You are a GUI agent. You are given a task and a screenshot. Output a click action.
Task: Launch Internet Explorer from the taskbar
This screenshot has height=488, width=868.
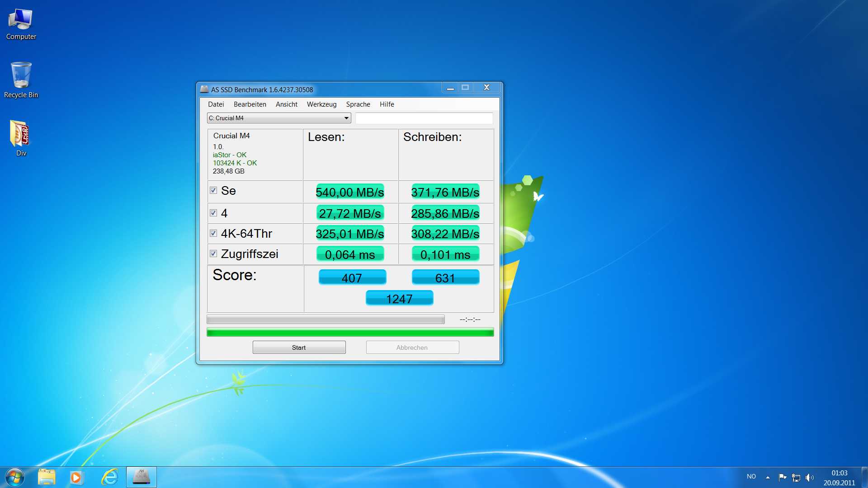pos(109,477)
